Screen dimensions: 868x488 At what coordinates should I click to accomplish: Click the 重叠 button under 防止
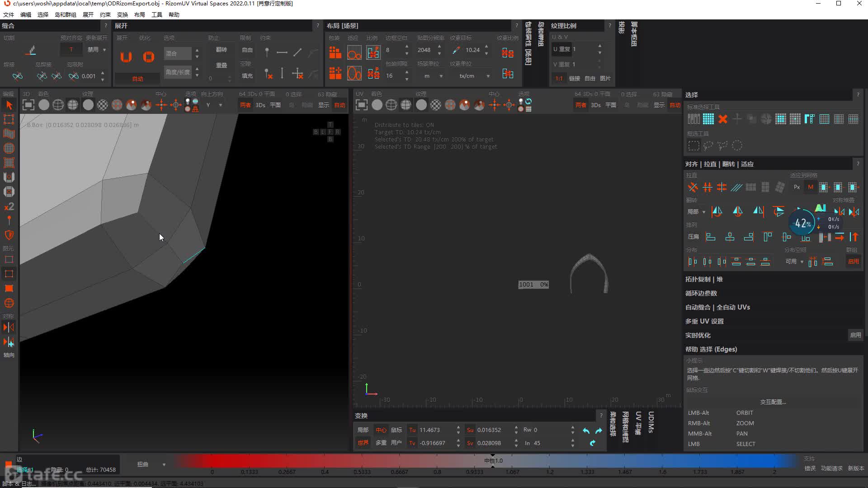point(222,65)
